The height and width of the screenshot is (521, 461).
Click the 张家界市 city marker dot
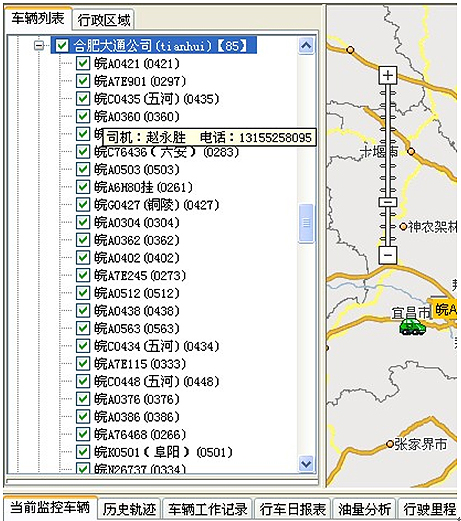389,444
